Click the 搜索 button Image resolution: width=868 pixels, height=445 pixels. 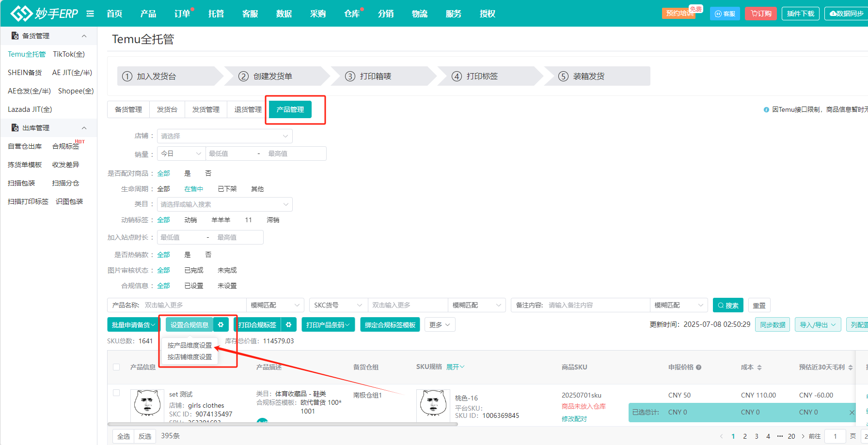[x=728, y=305]
